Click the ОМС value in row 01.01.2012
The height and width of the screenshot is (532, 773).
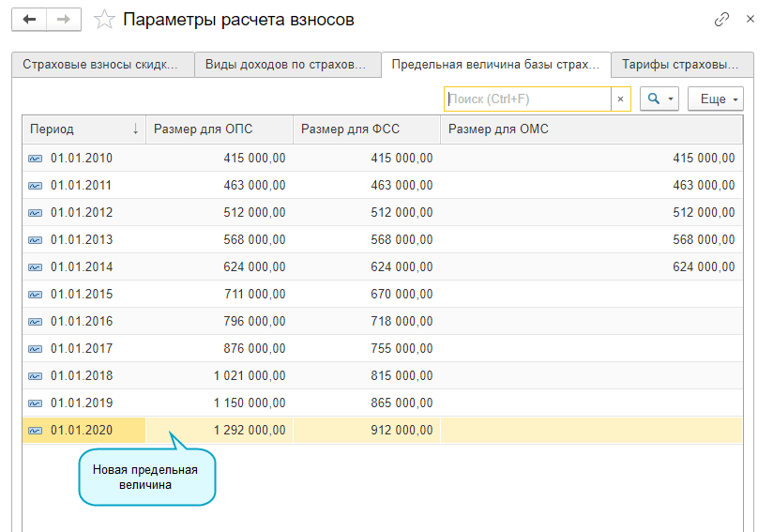pos(704,212)
